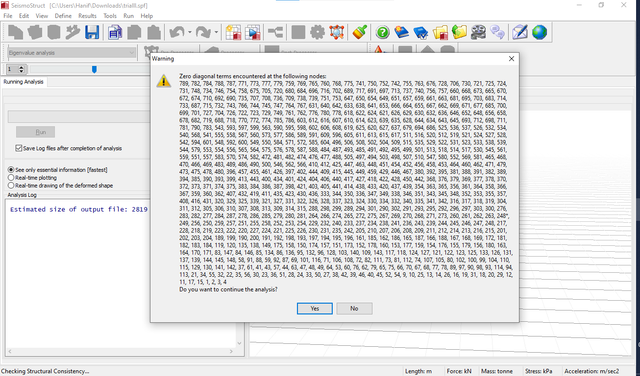Screen dimensions: 640x376
Task: Select See only essential information radio
Action: (x=11, y=169)
